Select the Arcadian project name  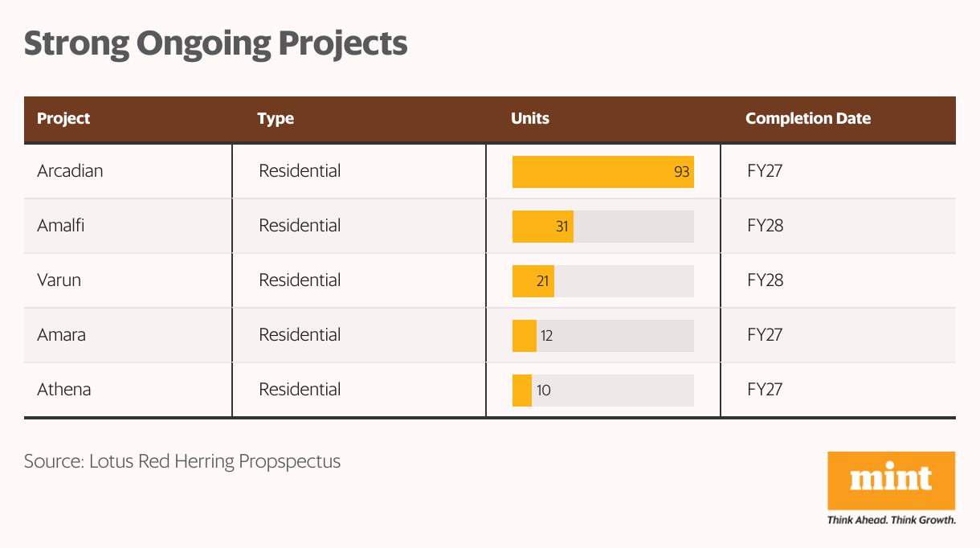point(70,170)
